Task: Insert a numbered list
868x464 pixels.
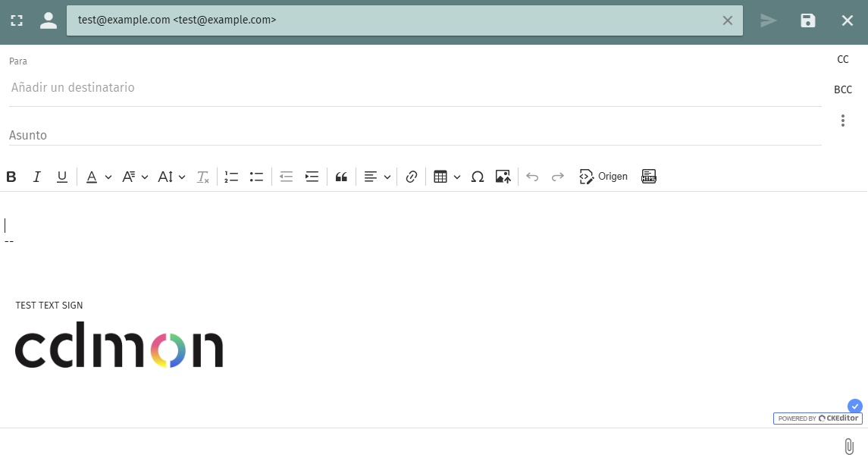Action: (x=231, y=177)
